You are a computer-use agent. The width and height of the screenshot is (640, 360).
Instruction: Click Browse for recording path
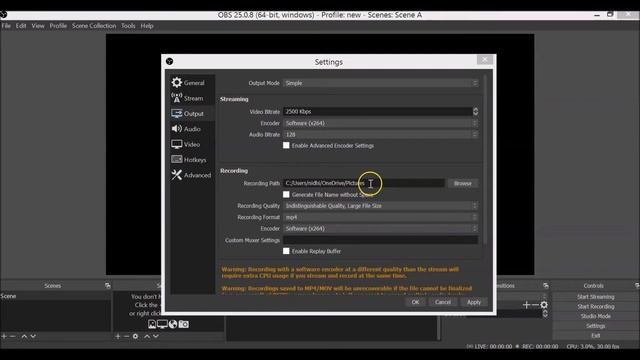[463, 183]
